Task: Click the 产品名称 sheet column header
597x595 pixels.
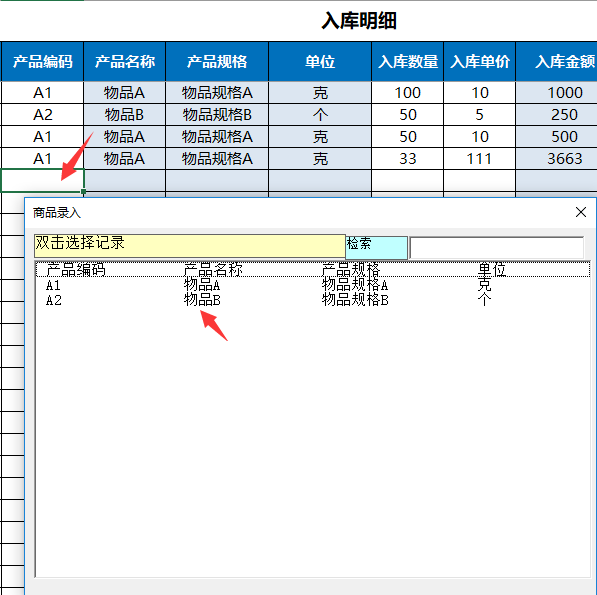Action: [x=125, y=61]
